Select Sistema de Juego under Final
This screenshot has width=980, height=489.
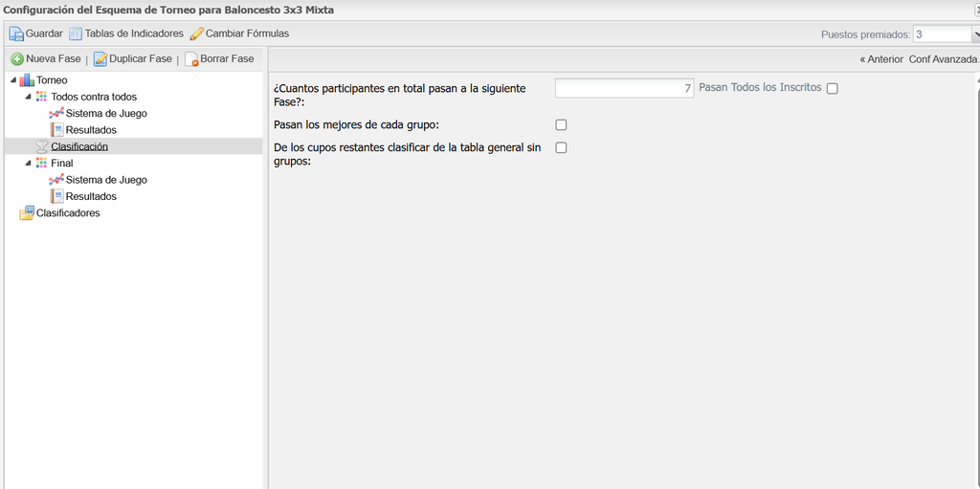coord(106,180)
